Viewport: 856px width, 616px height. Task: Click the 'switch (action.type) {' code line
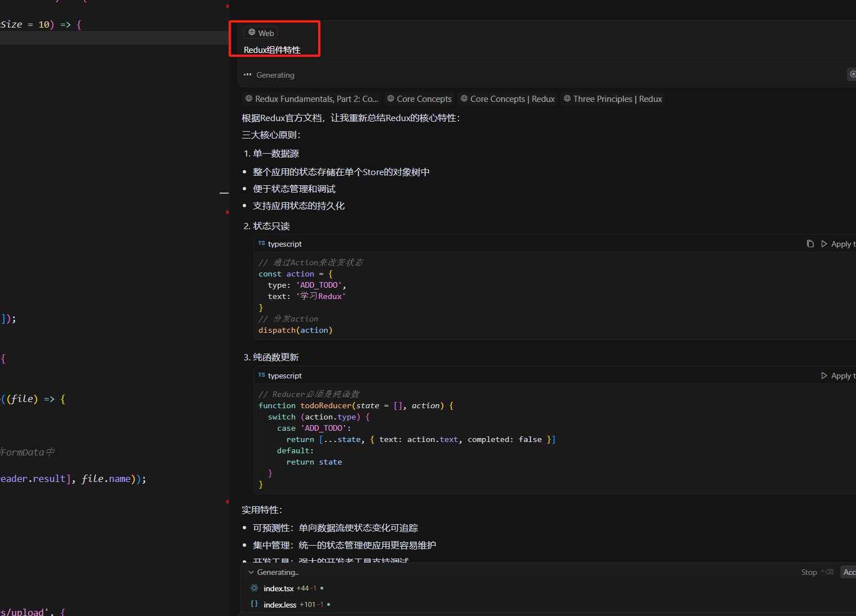[x=319, y=417]
